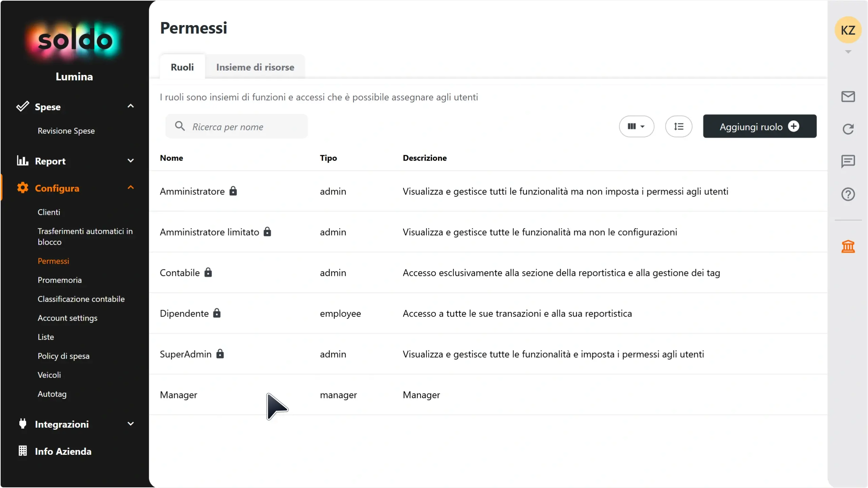Open the mail envelope icon in right sidebar
The width and height of the screenshot is (868, 488).
pyautogui.click(x=848, y=97)
